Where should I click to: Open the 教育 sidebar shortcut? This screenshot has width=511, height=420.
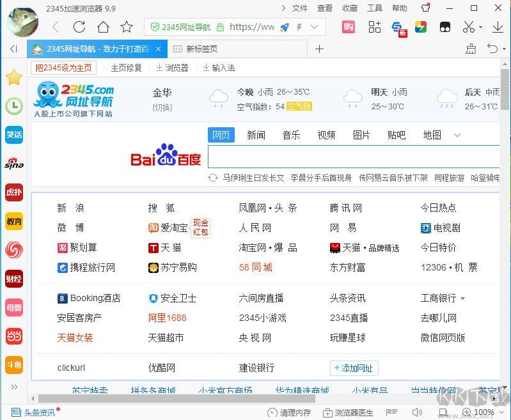[x=14, y=221]
